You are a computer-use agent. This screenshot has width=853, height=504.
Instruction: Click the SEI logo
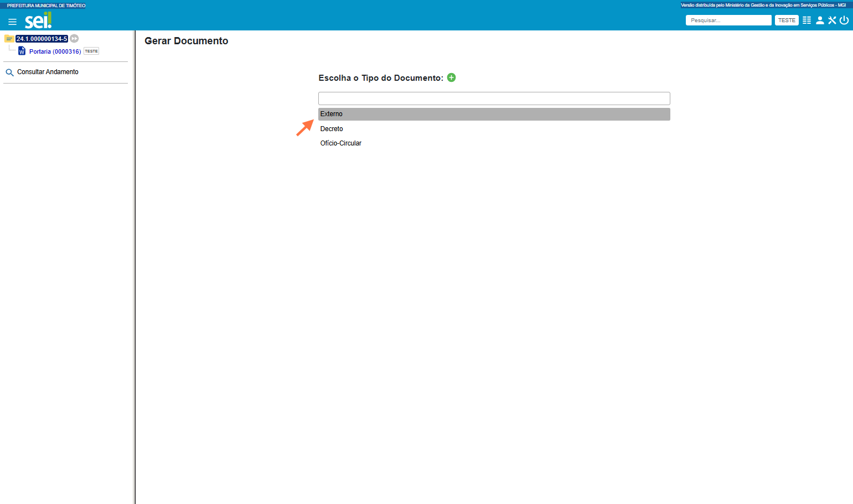(x=38, y=20)
